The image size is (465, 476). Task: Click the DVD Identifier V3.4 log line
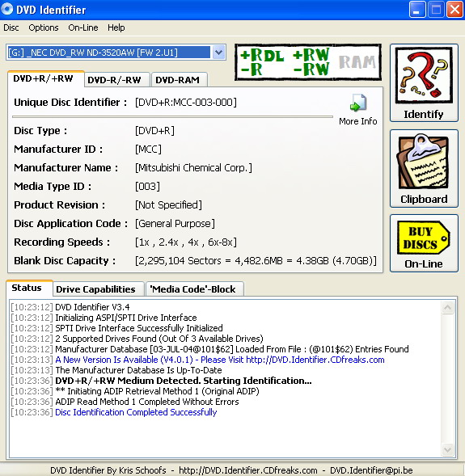92,307
